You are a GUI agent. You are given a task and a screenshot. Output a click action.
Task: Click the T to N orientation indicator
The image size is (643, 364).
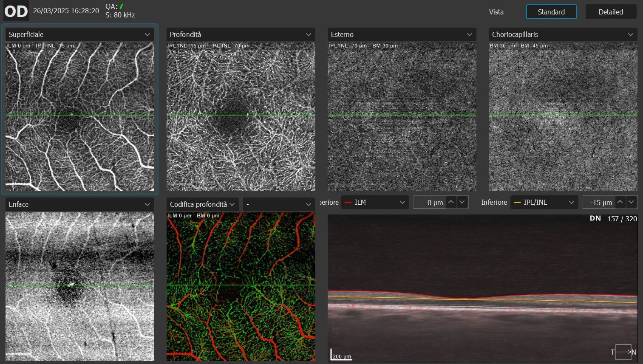coord(623,352)
